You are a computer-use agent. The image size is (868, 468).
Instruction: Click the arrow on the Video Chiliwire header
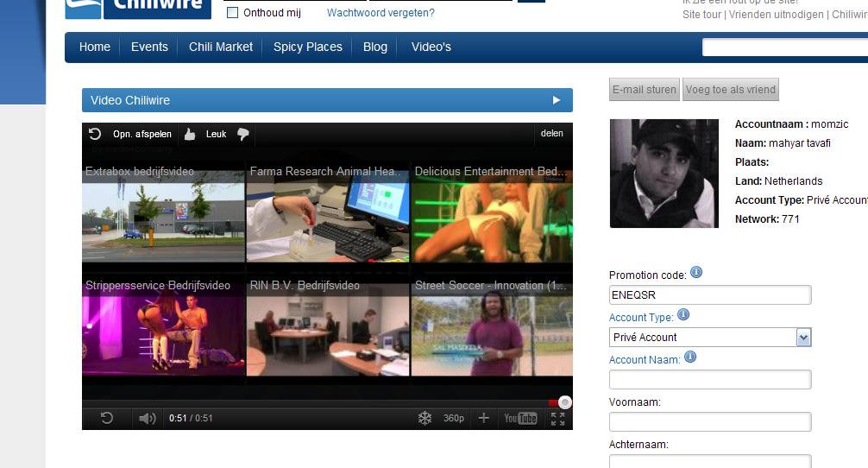tap(557, 100)
